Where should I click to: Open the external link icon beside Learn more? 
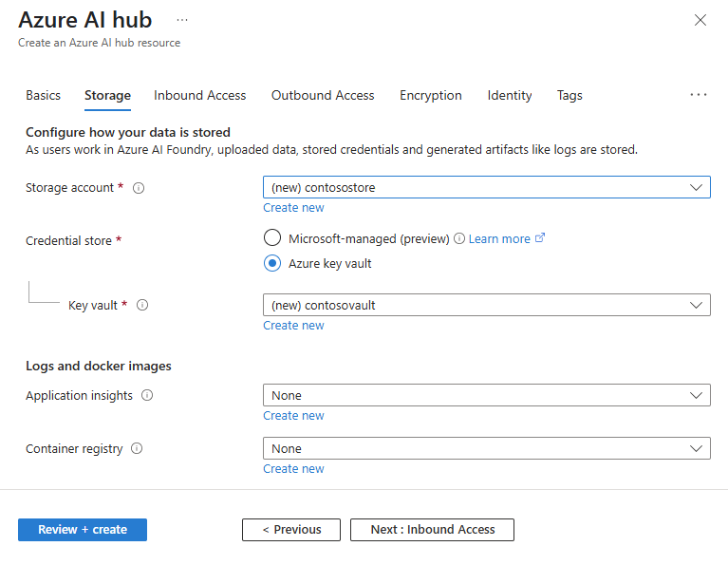539,238
